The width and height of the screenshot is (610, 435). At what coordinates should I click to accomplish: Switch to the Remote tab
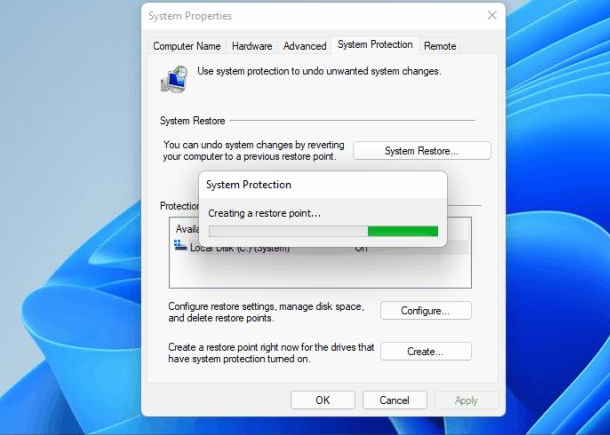point(440,46)
